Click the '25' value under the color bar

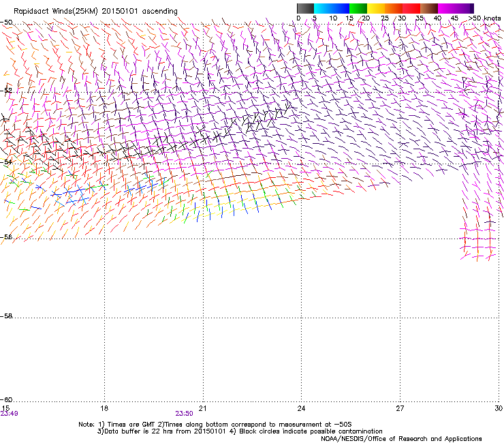pos(385,18)
